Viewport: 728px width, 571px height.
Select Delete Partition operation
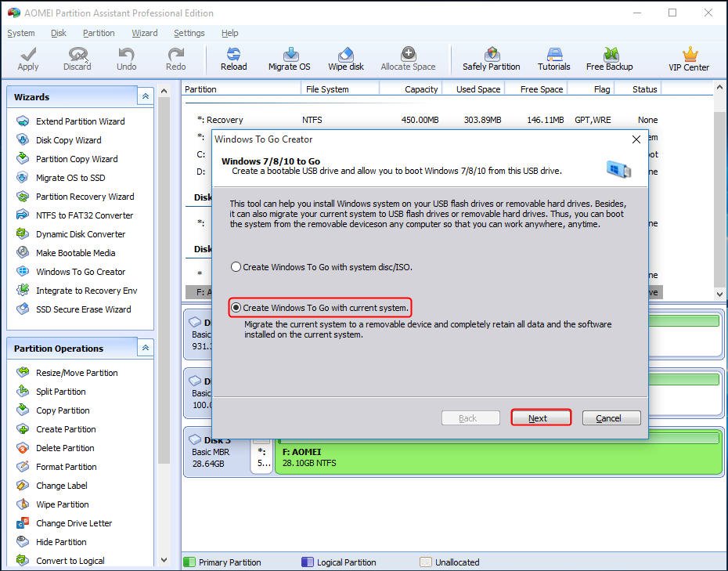point(66,448)
